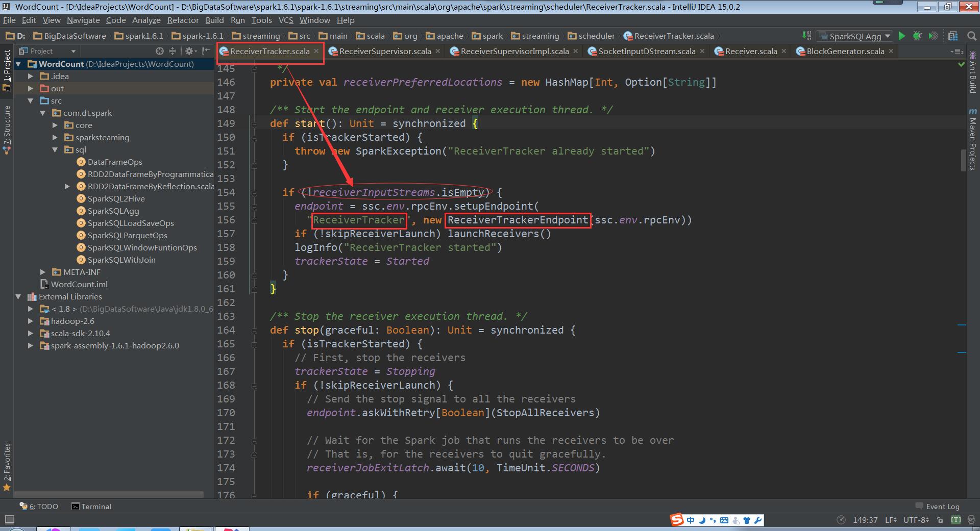
Task: Click streaming breadcrumb before scheduler in navigation bar
Action: [x=535, y=36]
